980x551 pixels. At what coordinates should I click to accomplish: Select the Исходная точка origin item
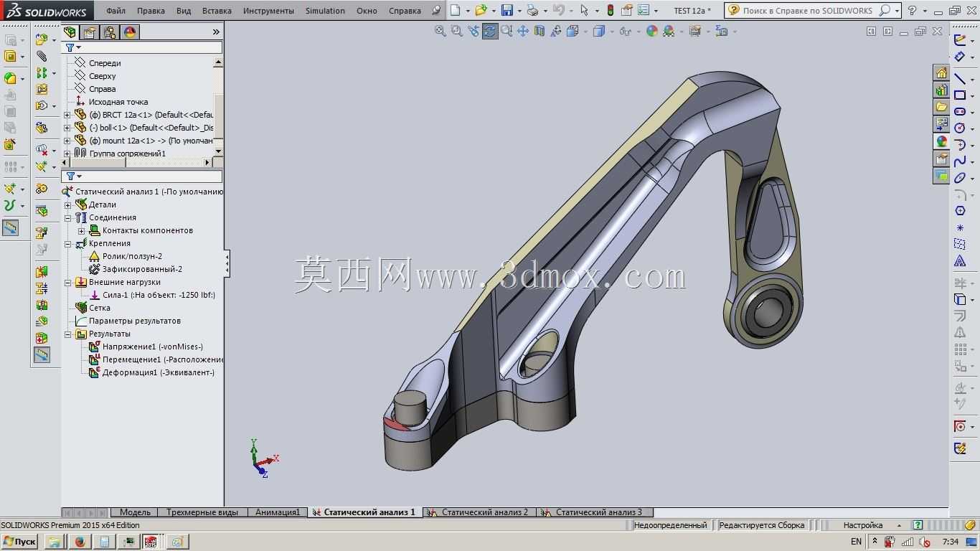pyautogui.click(x=111, y=102)
